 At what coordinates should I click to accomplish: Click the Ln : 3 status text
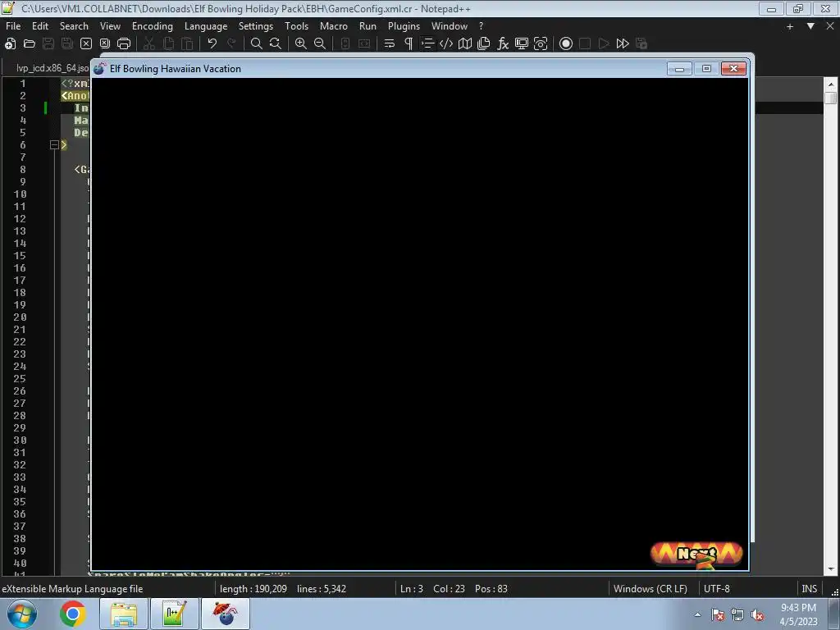[412, 588]
